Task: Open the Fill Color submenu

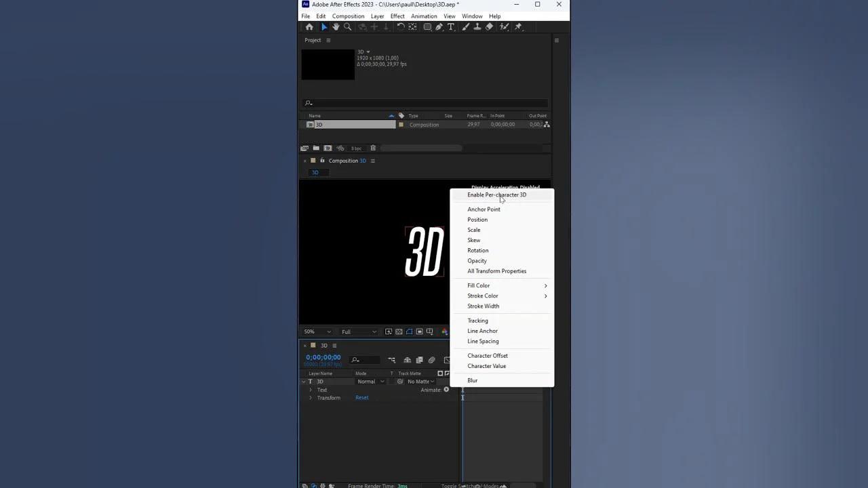Action: (x=502, y=285)
